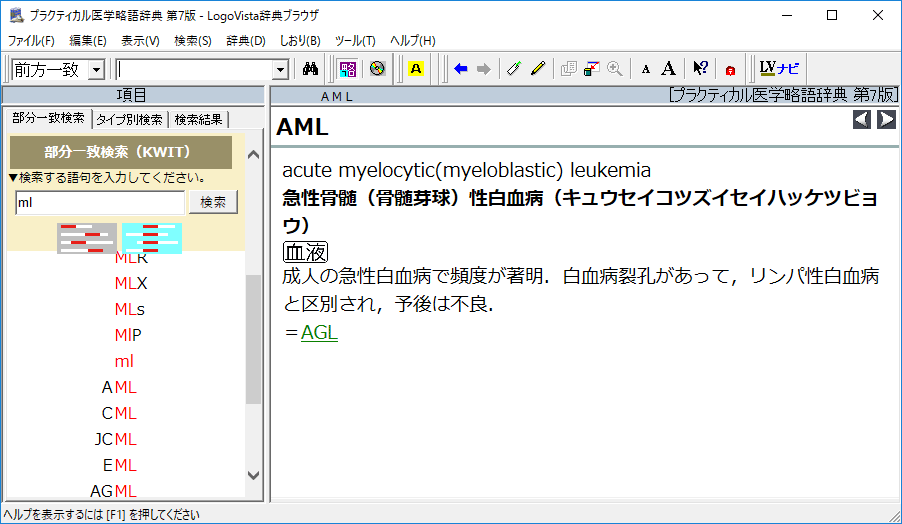This screenshot has height=524, width=902.
Task: Go back with the blue left arrow
Action: (460, 69)
